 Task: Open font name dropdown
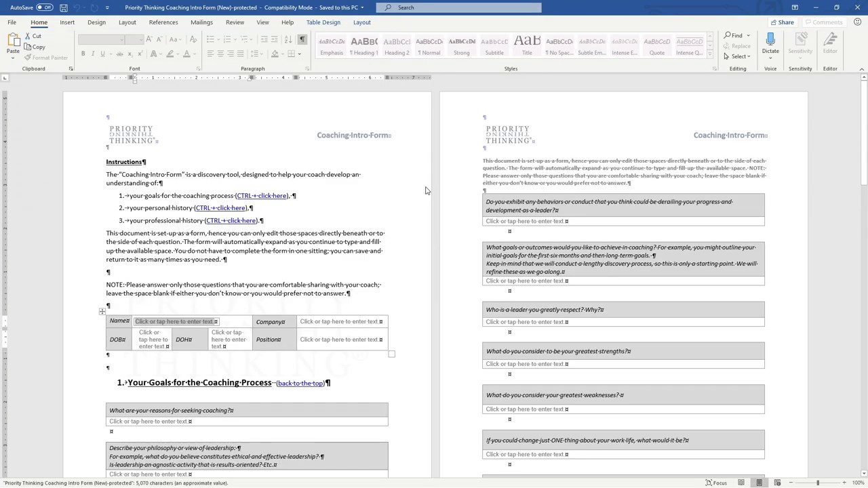coord(122,39)
